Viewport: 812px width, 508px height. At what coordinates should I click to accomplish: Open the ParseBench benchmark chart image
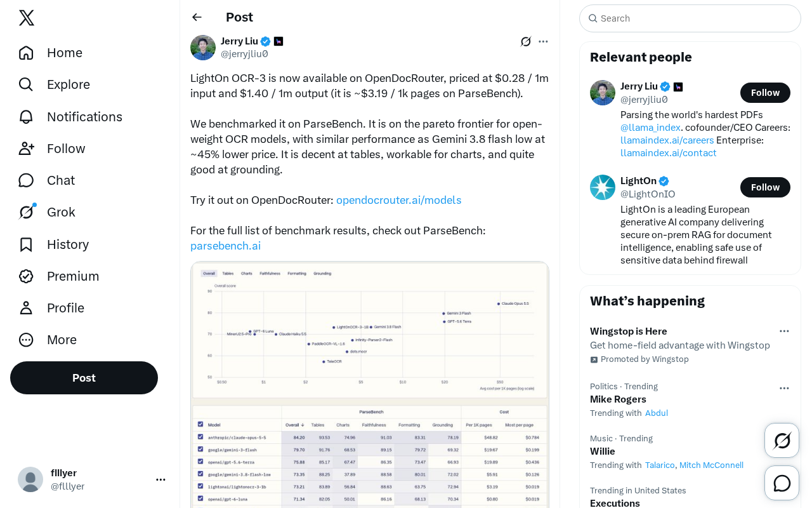pyautogui.click(x=370, y=385)
